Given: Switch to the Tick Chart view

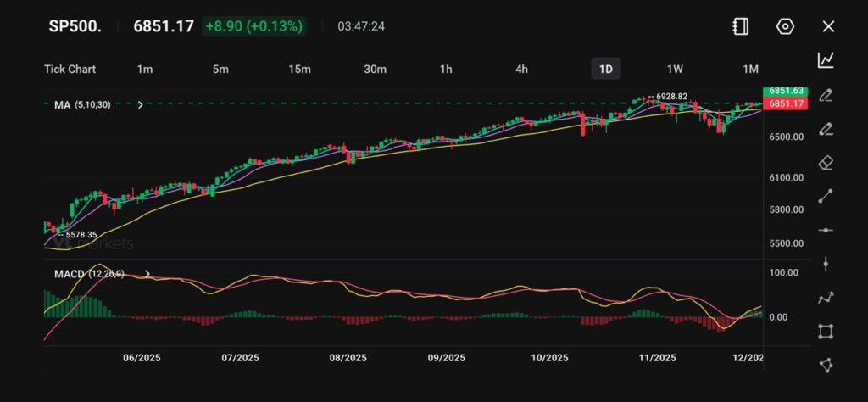Looking at the screenshot, I should [70, 69].
